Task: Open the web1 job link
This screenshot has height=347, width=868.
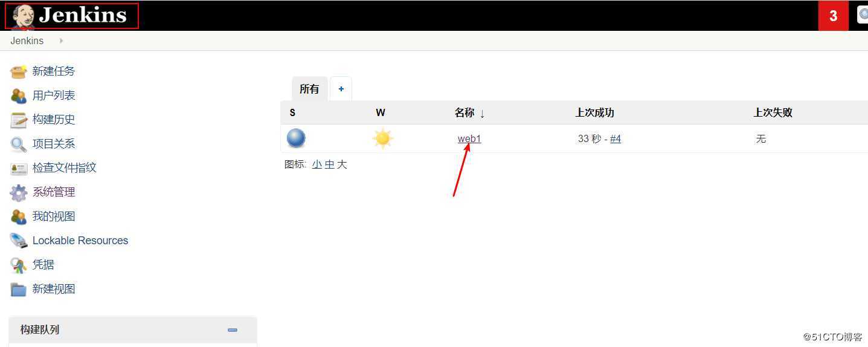Action: pos(469,138)
